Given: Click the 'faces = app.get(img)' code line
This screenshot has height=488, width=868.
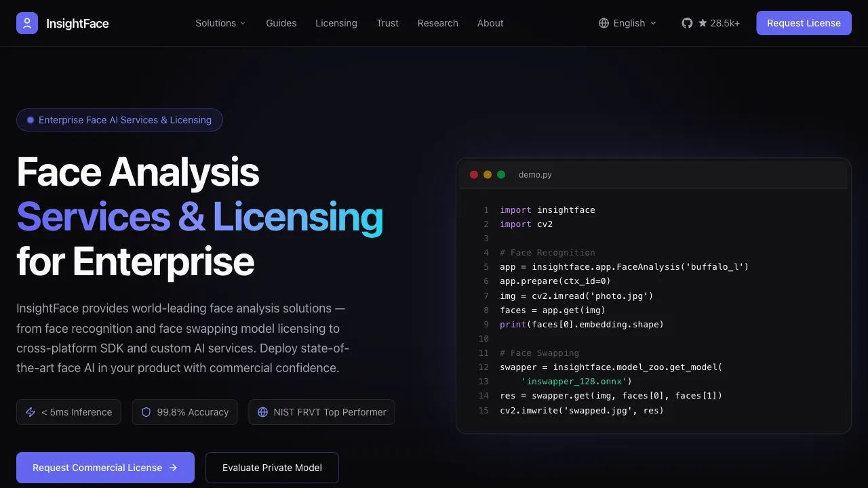Looking at the screenshot, I should [553, 310].
